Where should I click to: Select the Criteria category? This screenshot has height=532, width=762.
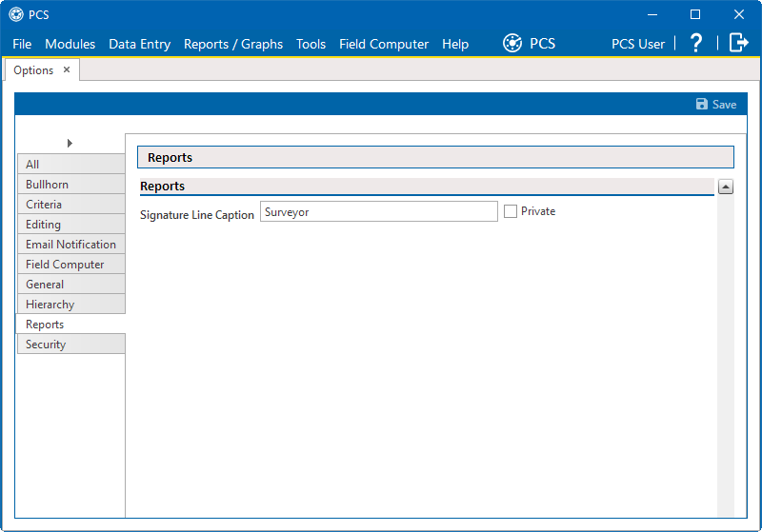tap(71, 204)
